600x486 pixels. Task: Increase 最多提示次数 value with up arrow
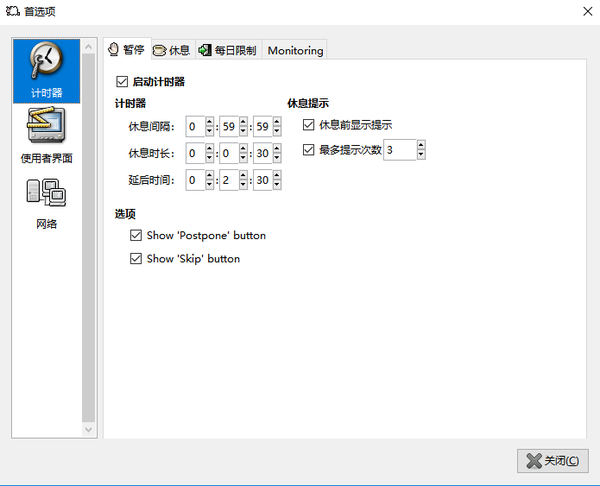click(x=421, y=145)
